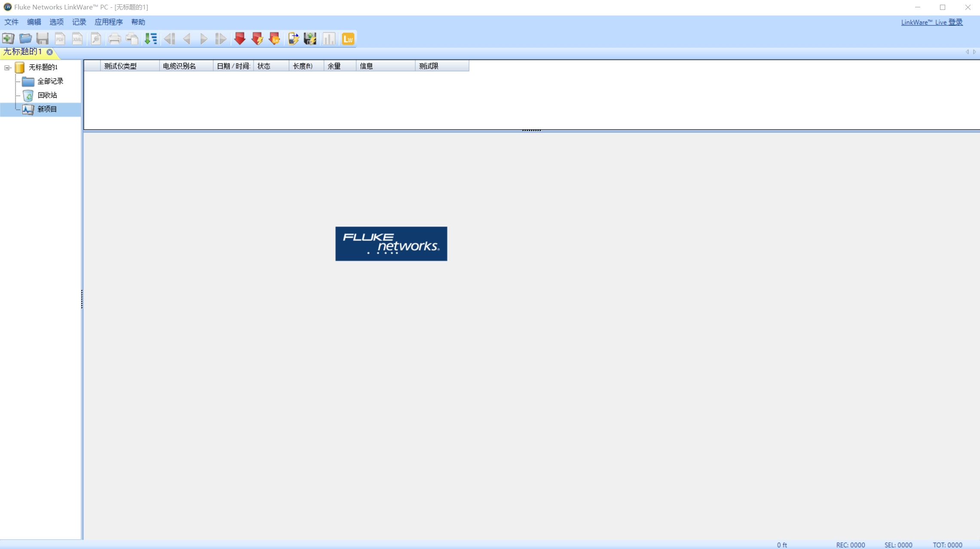
Task: Click the TOT: 0000 status text
Action: click(x=947, y=545)
